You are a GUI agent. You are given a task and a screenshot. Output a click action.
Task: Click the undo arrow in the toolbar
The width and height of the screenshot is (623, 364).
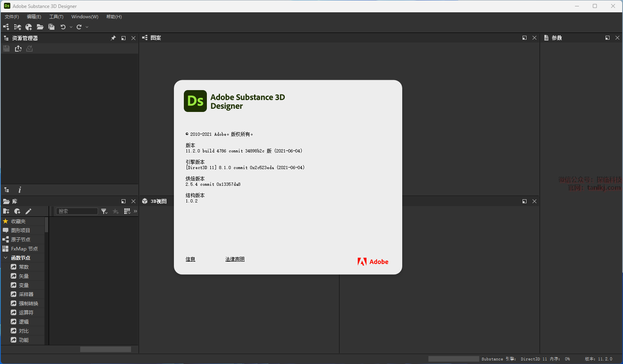pyautogui.click(x=63, y=27)
